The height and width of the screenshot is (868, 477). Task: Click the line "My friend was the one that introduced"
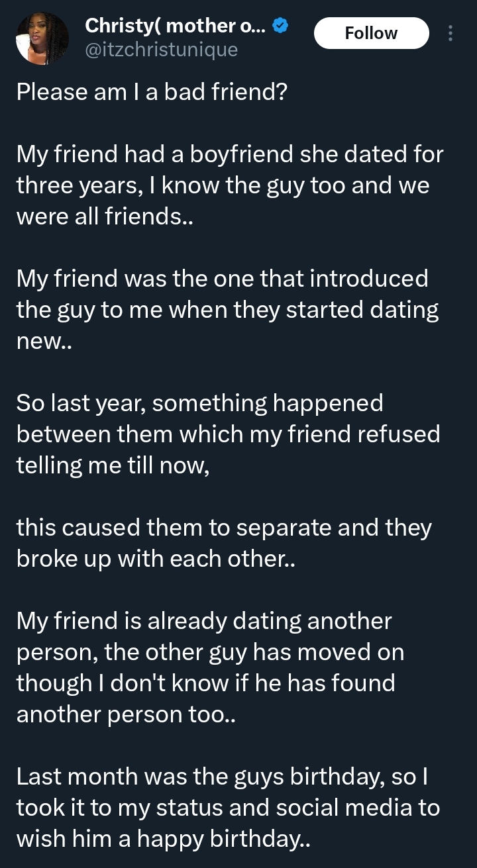point(222,279)
